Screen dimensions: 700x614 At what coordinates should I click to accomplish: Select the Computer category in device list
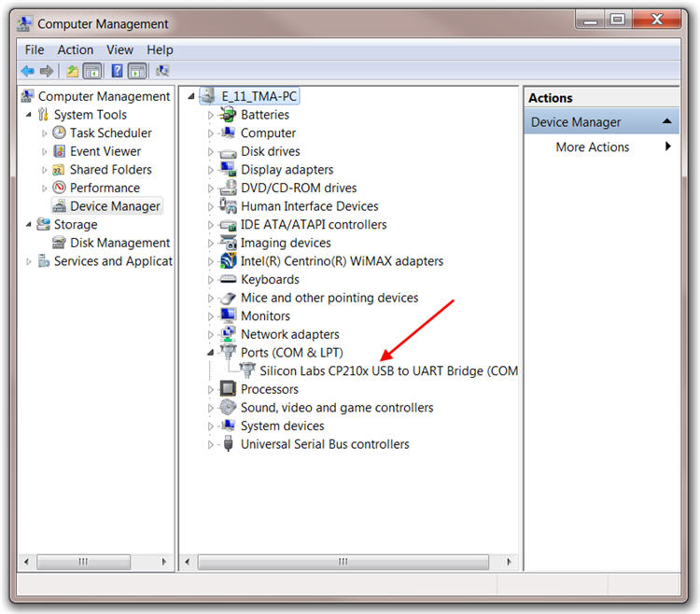pyautogui.click(x=268, y=133)
